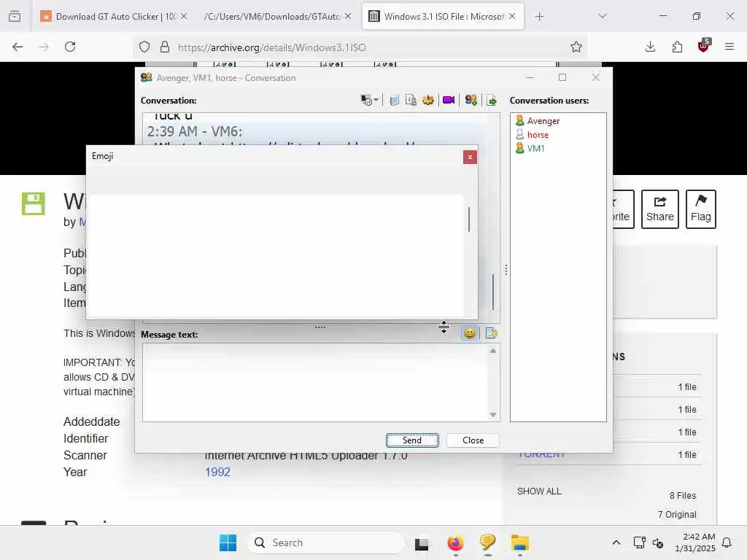Open the list all tabs chevron
The width and height of the screenshot is (747, 560).
[x=603, y=16]
